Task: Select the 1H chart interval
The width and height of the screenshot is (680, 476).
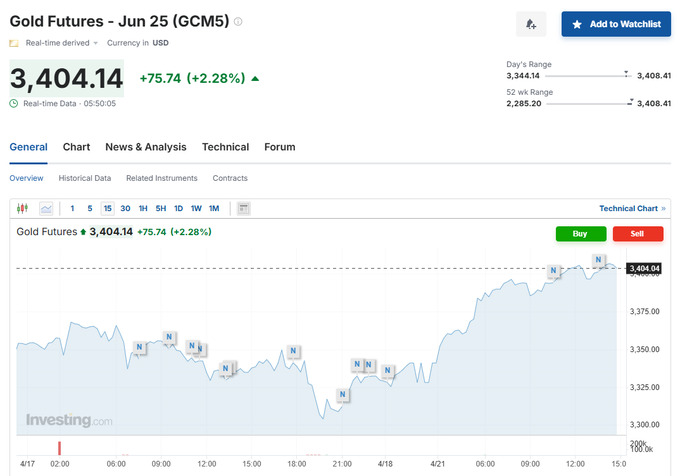Action: click(143, 208)
